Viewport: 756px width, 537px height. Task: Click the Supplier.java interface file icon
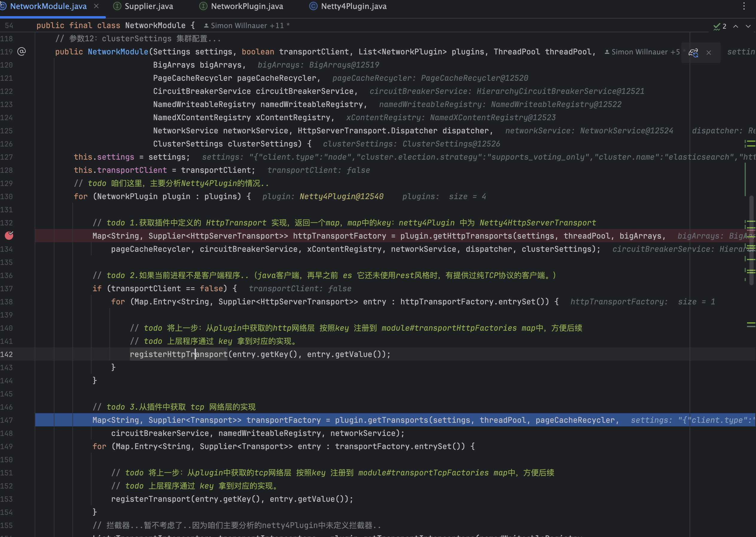(x=117, y=6)
